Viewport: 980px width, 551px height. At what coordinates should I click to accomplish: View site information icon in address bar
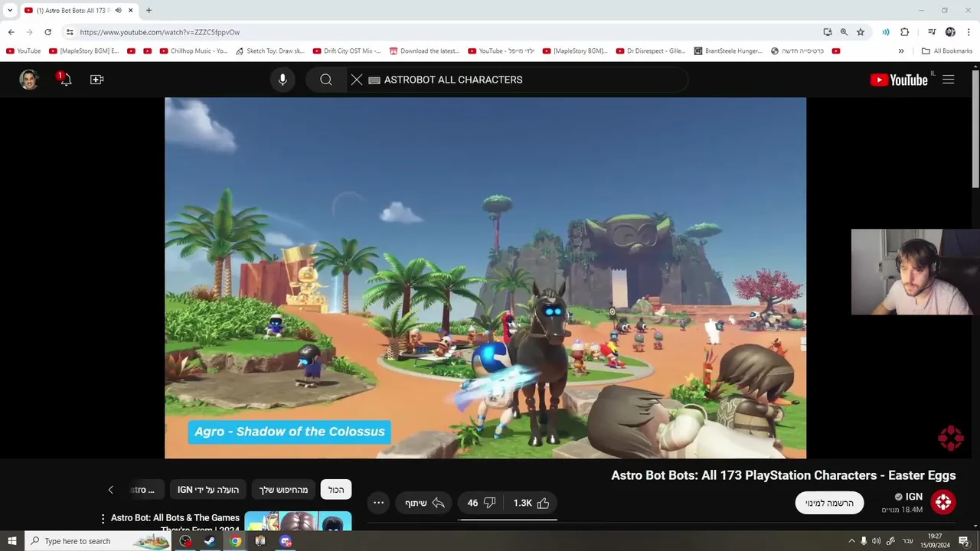[x=70, y=32]
